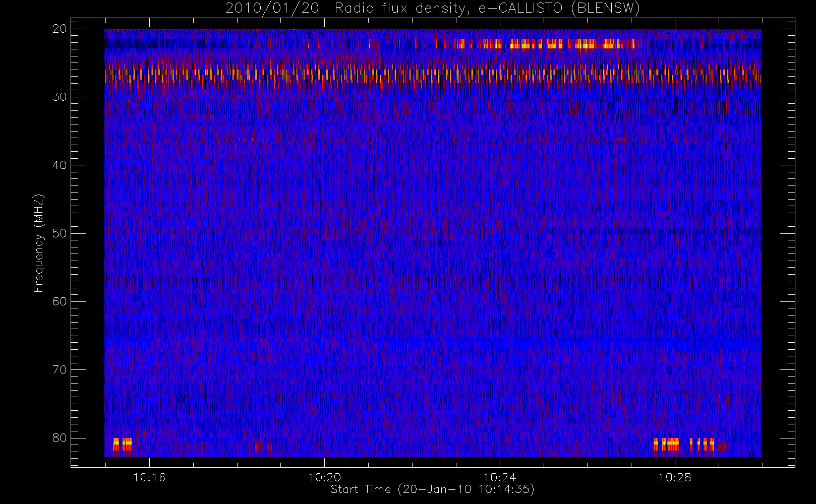This screenshot has width=816, height=504.
Task: Click the 10:16 time tick label
Action: tap(149, 477)
